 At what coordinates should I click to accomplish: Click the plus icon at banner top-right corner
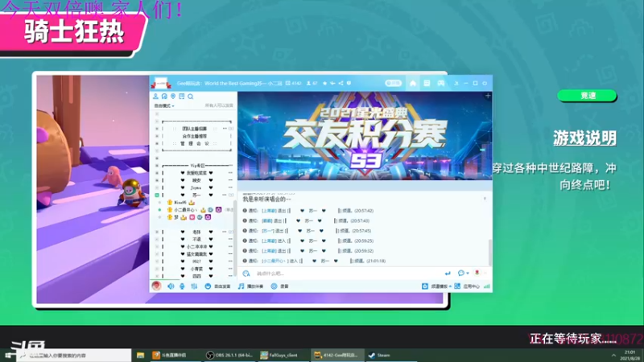488,96
